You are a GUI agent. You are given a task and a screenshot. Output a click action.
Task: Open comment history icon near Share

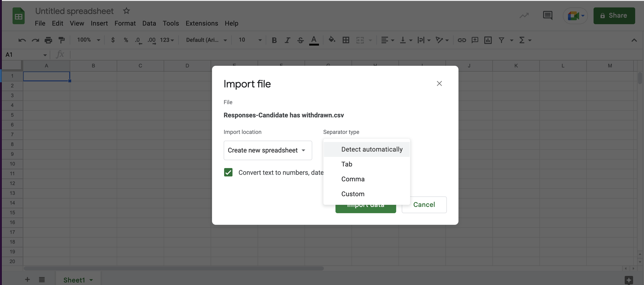[x=548, y=16]
